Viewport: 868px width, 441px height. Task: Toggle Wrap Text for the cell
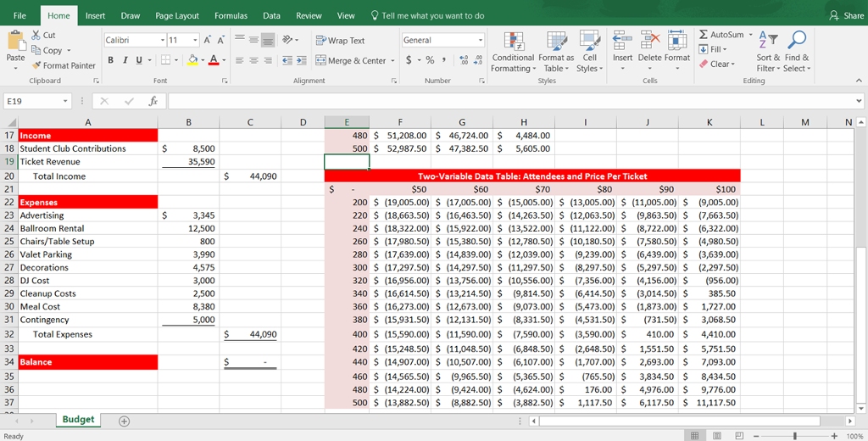(340, 41)
